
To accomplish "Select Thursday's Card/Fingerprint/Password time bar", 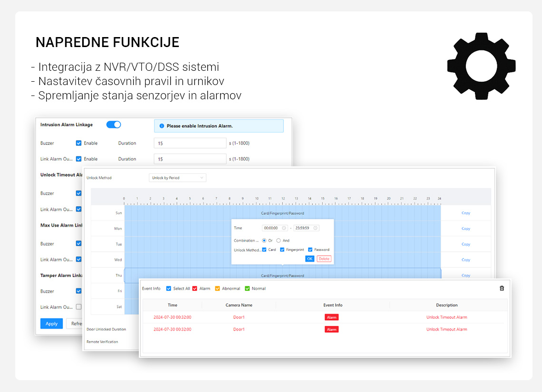I will tap(282, 276).
